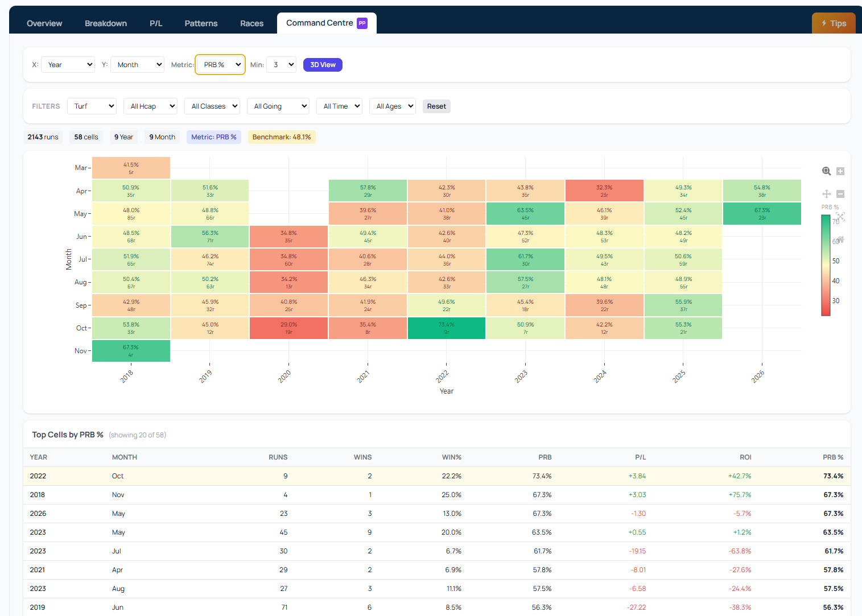The height and width of the screenshot is (616, 862).
Task: Click the Oct 2022 heatmap cell 73.4%
Action: [x=447, y=328]
